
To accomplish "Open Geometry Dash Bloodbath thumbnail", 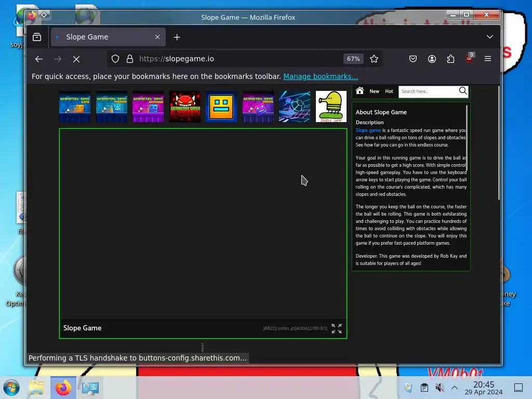I will tap(185, 107).
